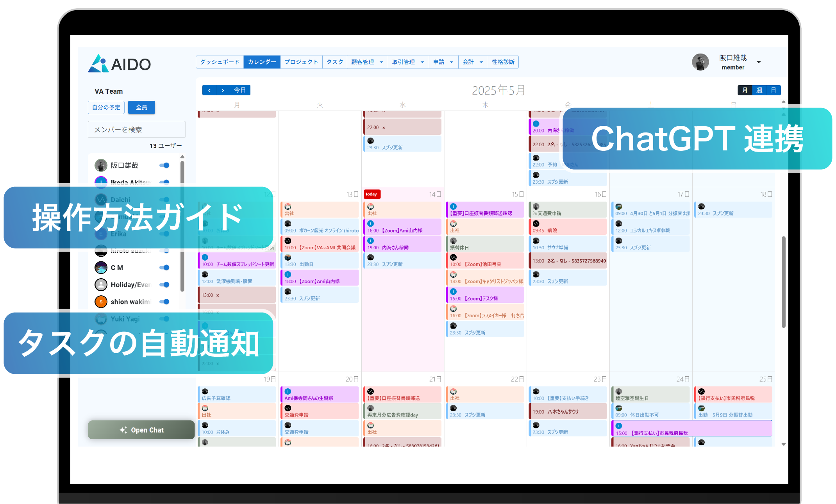Select the カレンダー tab
Viewport: 836px width, 504px height.
coord(262,62)
